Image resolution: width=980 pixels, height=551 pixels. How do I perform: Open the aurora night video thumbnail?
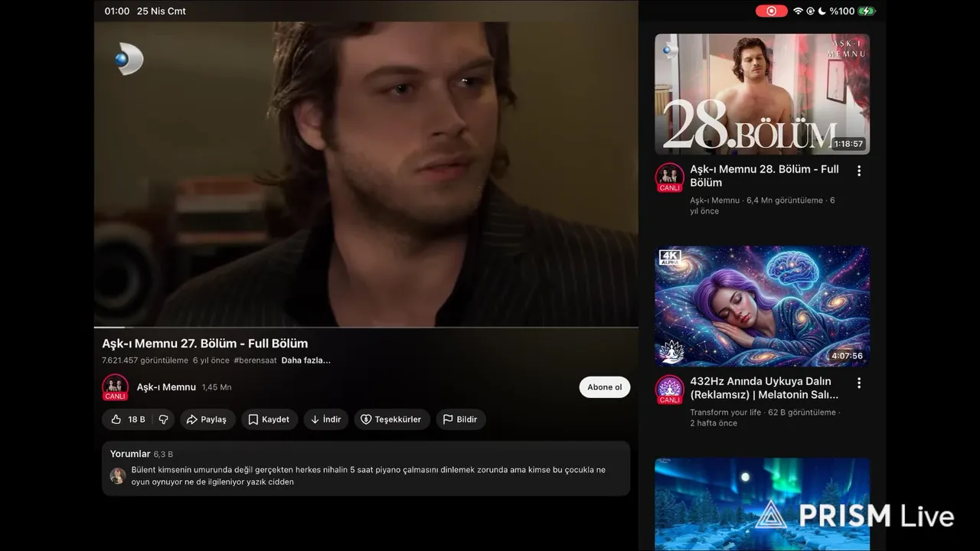pos(762,504)
